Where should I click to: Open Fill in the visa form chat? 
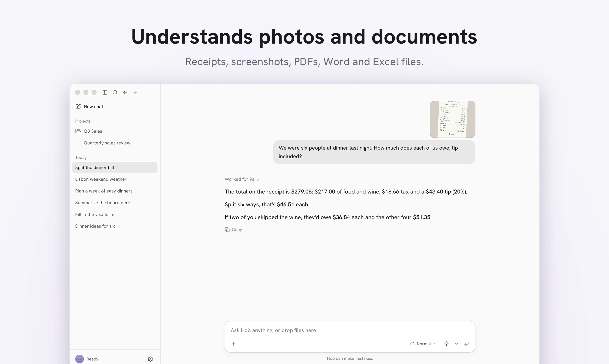coord(115,215)
